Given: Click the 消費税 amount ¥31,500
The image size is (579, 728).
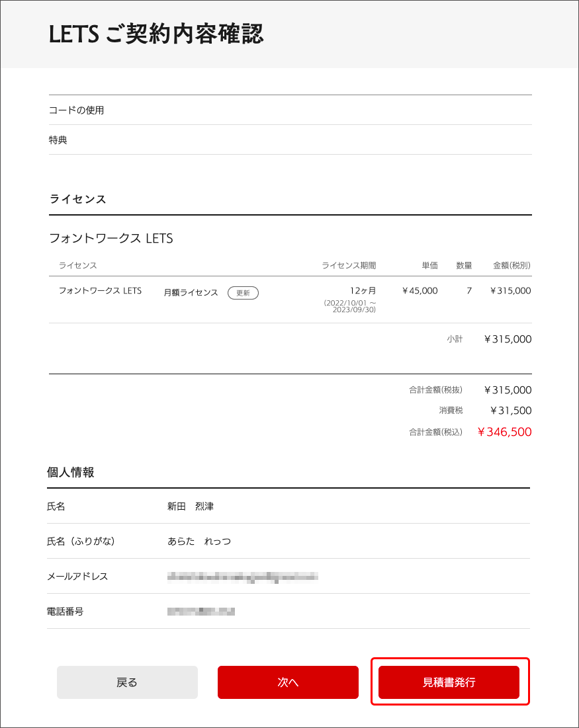Looking at the screenshot, I should point(511,411).
